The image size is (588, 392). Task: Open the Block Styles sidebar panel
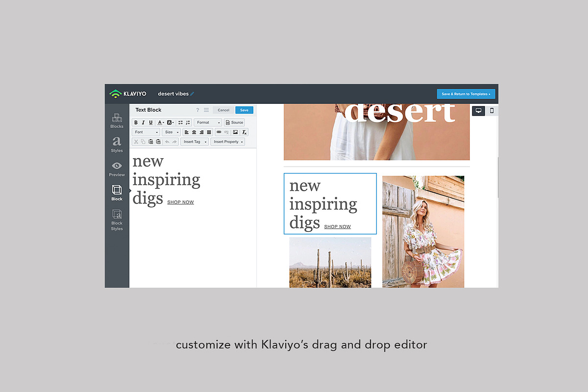tap(117, 220)
